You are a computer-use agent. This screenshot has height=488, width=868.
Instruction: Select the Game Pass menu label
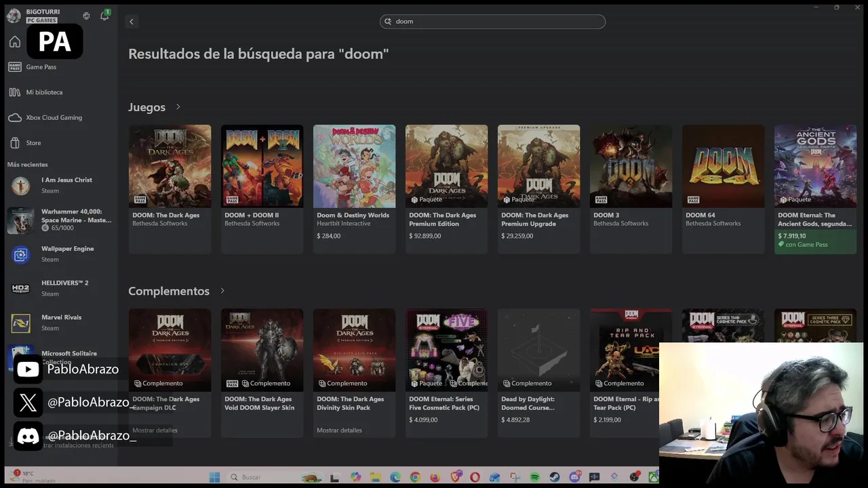pyautogui.click(x=41, y=67)
